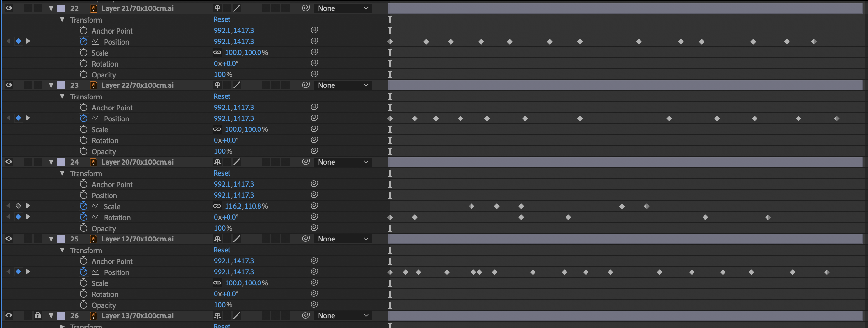
Task: Click Opacity value 100% on Layer 22
Action: click(x=223, y=151)
